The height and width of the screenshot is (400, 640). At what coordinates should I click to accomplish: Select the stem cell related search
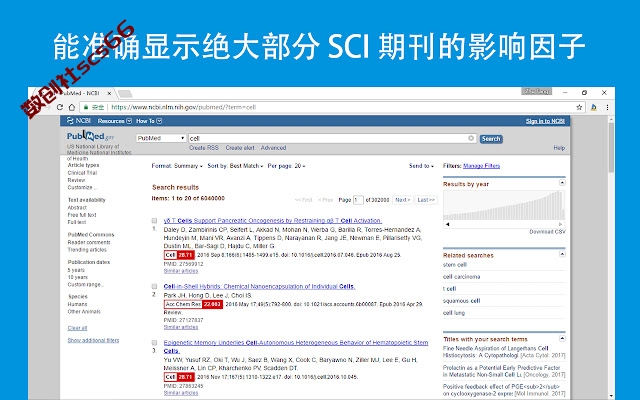(455, 264)
